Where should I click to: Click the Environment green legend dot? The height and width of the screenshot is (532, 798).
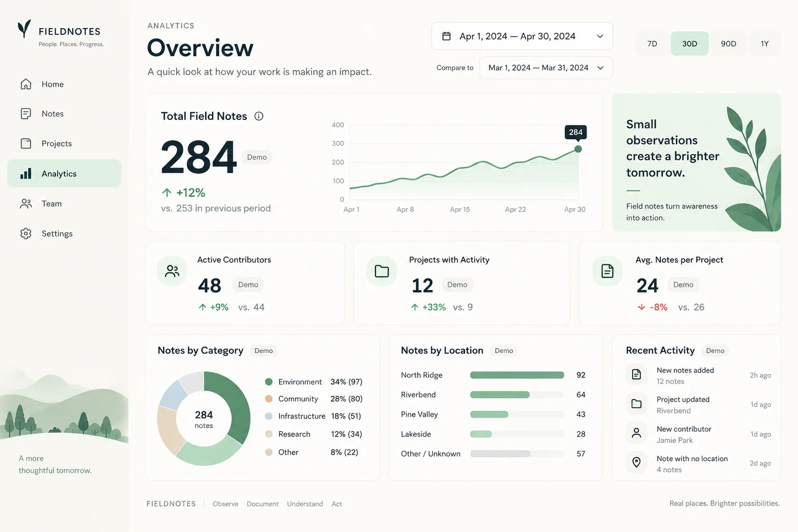click(269, 382)
